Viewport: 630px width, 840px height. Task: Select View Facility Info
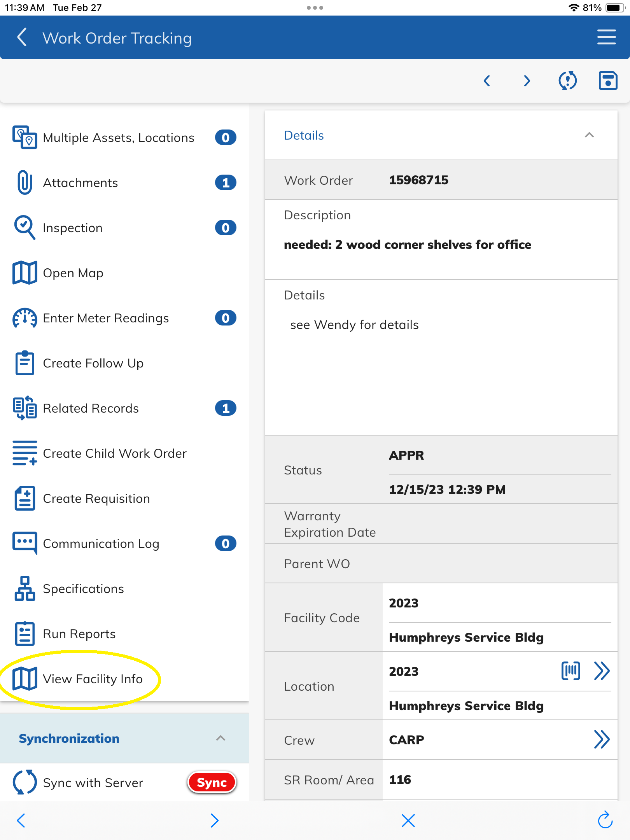(124, 679)
